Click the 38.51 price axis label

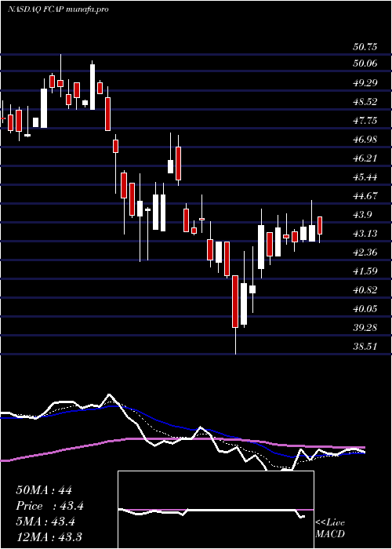point(365,347)
